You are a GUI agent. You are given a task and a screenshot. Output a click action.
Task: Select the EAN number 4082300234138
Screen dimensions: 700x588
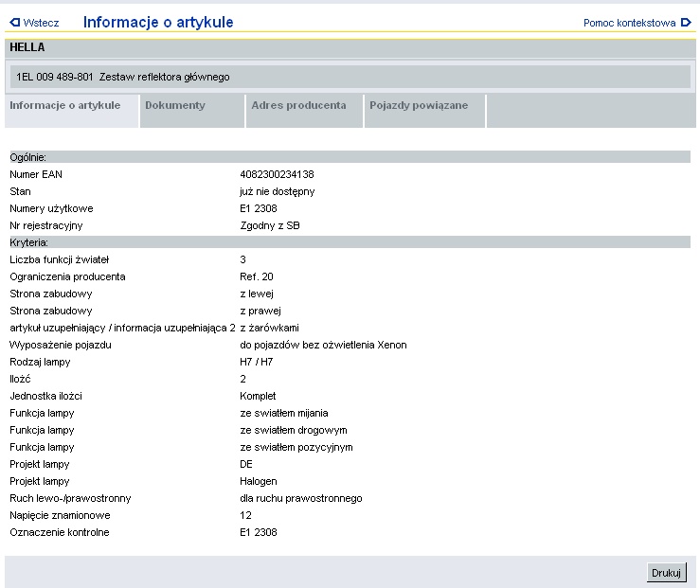coord(277,174)
